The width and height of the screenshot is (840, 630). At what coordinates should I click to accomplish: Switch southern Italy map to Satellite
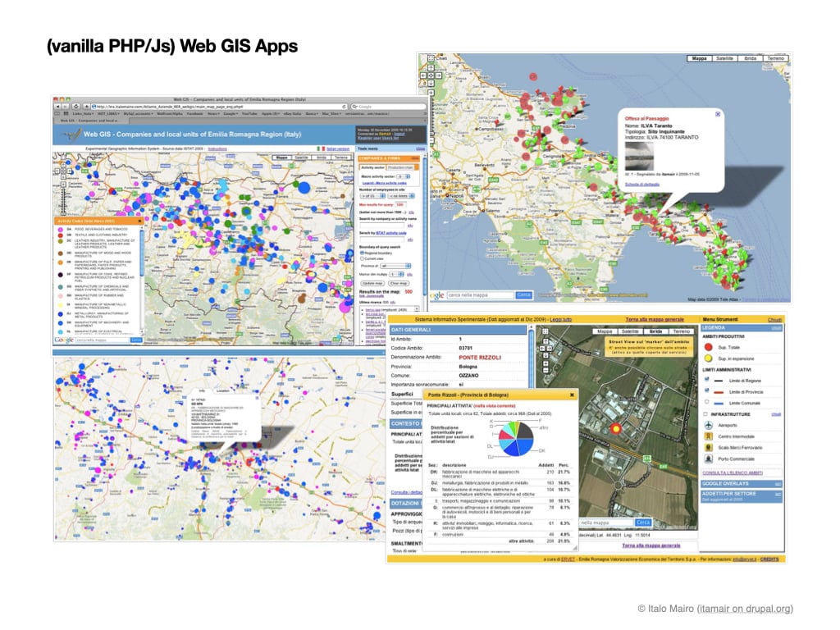[x=724, y=58]
